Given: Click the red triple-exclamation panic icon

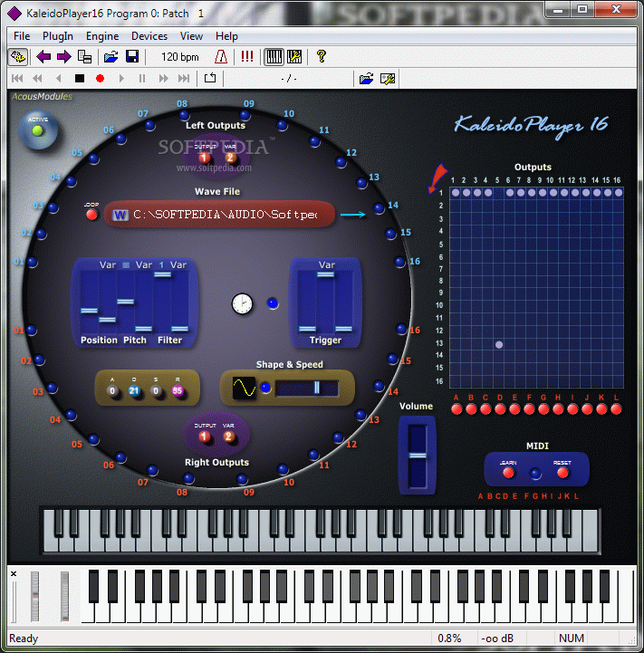Looking at the screenshot, I should pyautogui.click(x=247, y=57).
